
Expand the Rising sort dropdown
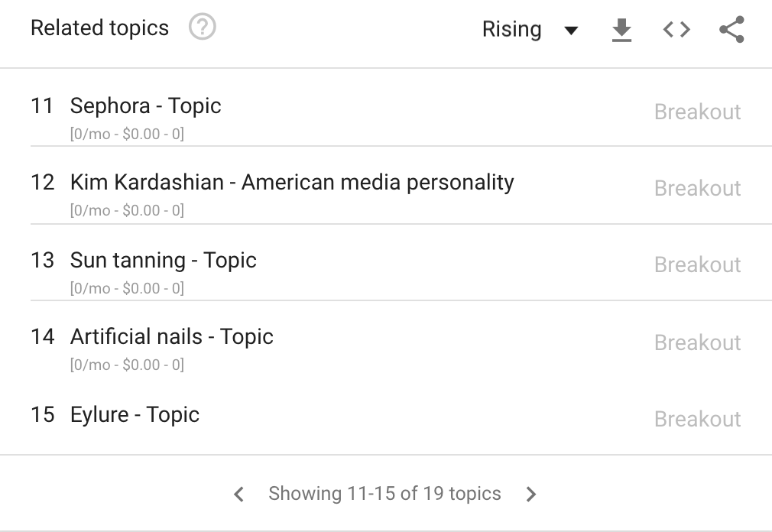point(512,30)
